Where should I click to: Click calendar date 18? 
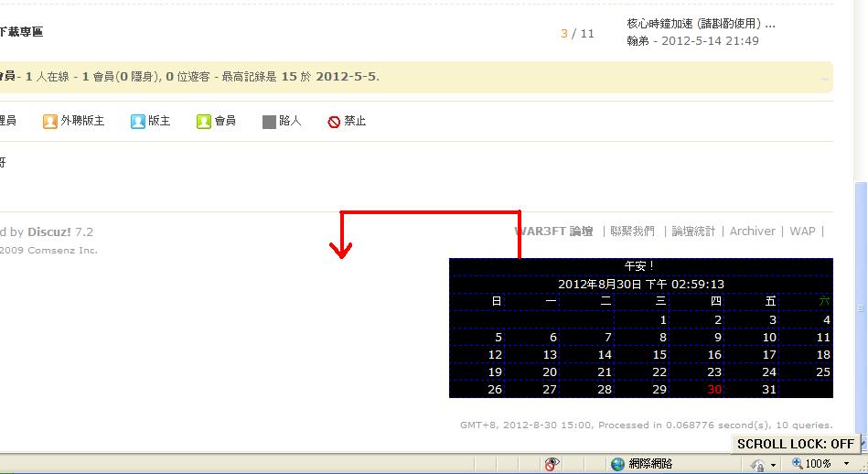[823, 354]
